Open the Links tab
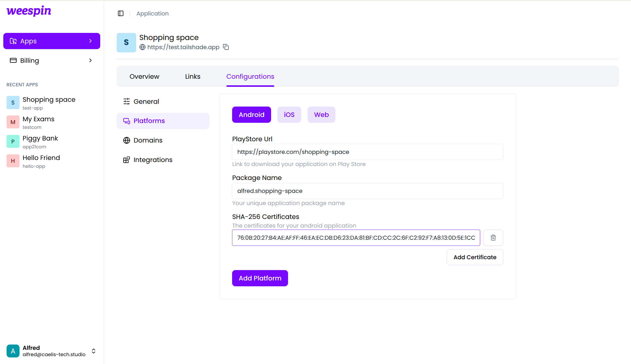The width and height of the screenshot is (631, 364). [192, 76]
